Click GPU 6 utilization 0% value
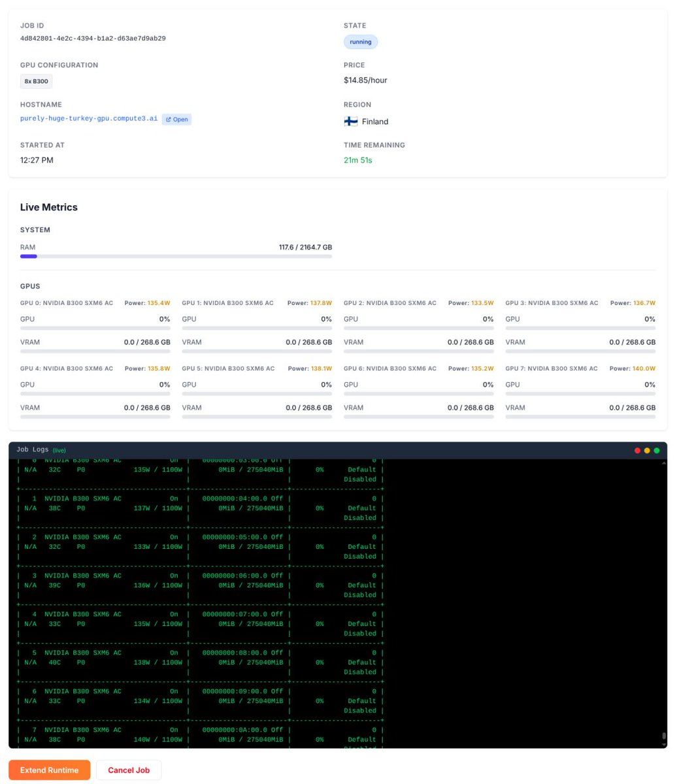The height and width of the screenshot is (784, 675). coord(488,385)
